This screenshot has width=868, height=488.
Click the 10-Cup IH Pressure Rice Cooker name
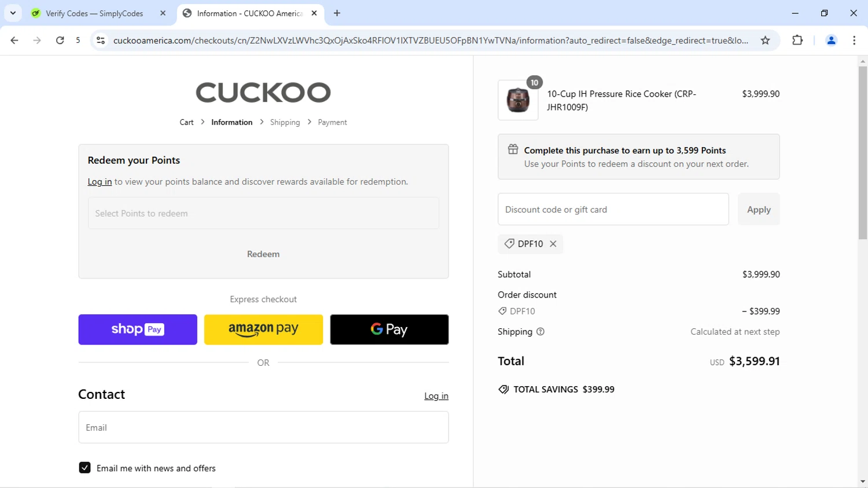click(x=621, y=100)
